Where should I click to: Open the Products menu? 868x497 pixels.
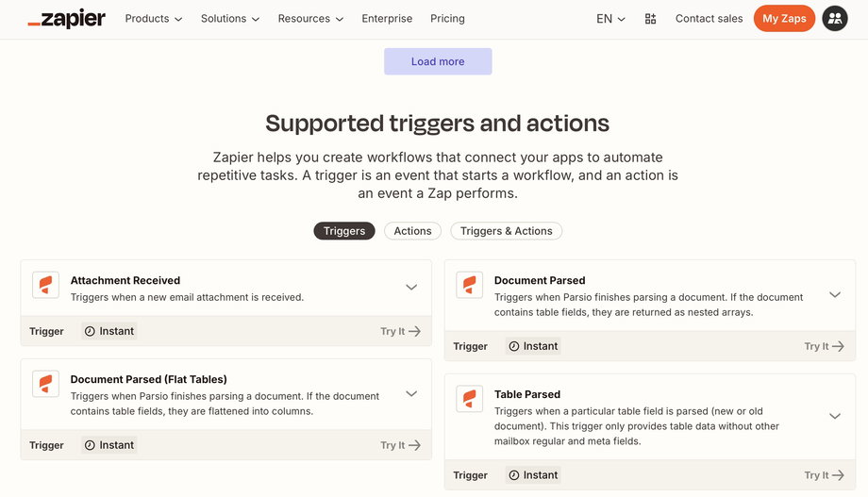coord(154,19)
